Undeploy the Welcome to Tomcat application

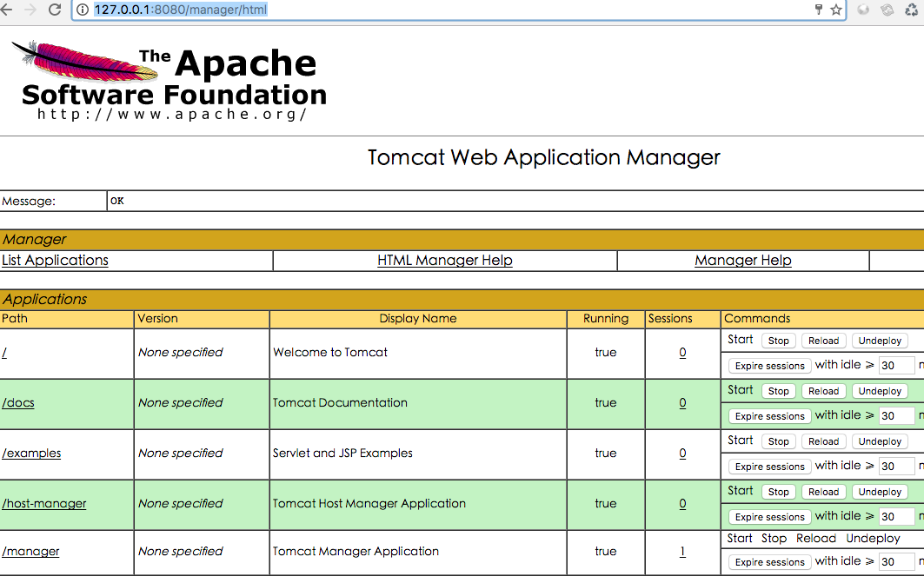[x=880, y=341]
